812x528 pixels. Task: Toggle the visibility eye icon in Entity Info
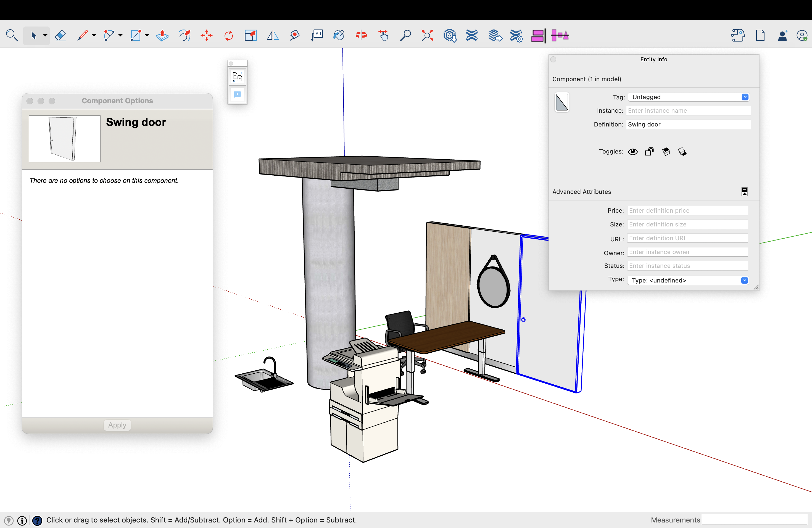[632, 152]
